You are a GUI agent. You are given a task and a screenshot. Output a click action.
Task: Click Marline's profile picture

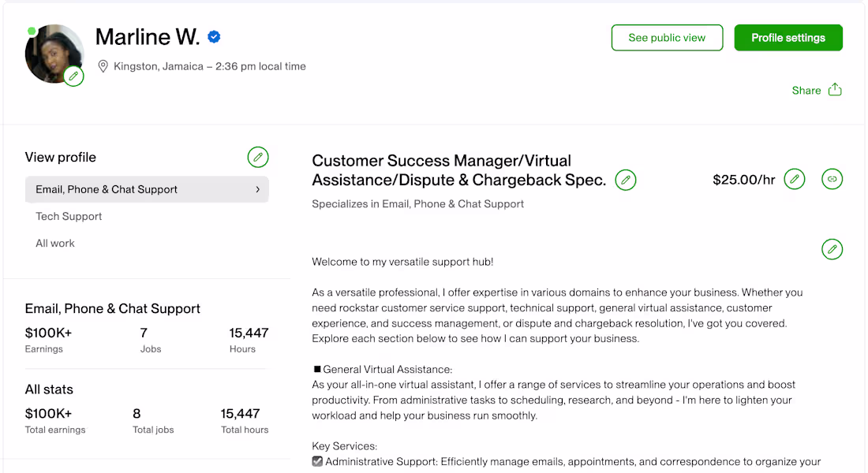[x=52, y=52]
